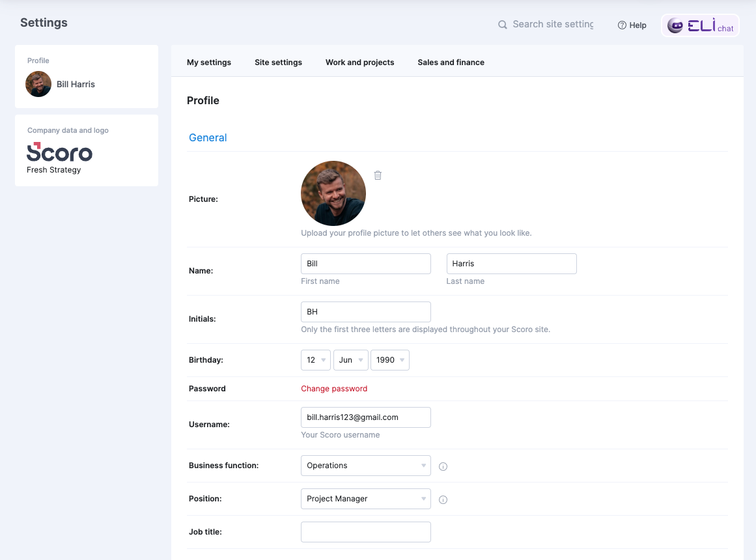Click the Initials input field
The height and width of the screenshot is (560, 756).
(366, 312)
